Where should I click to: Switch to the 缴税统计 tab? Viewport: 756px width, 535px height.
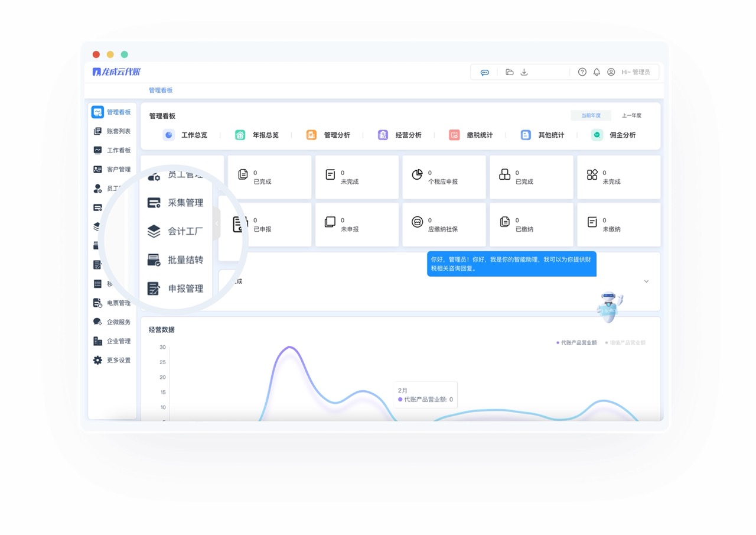point(471,135)
